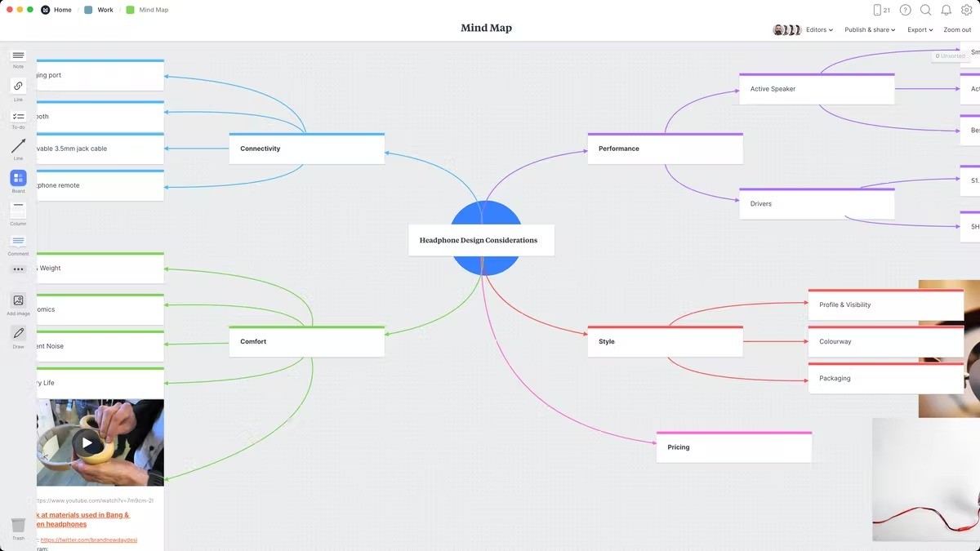Select the Pricing card
This screenshot has height=551, width=980.
733,447
